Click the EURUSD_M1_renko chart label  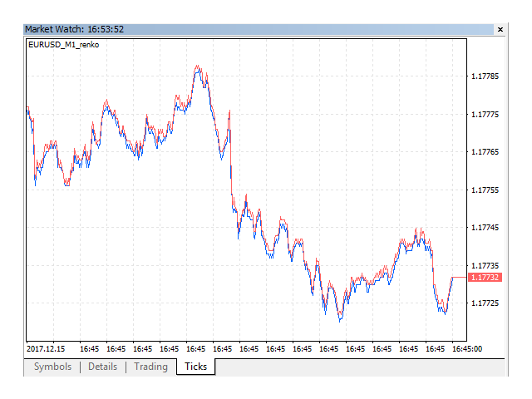63,45
